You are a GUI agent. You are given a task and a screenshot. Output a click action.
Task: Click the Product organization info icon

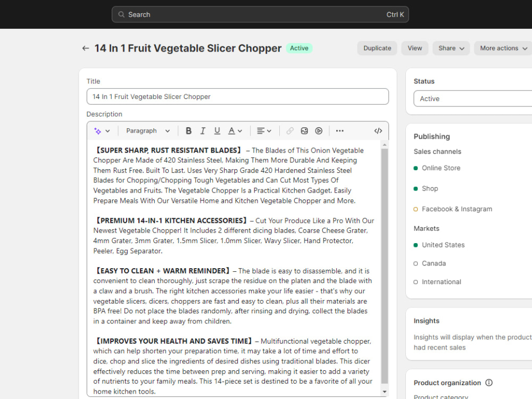pos(489,383)
